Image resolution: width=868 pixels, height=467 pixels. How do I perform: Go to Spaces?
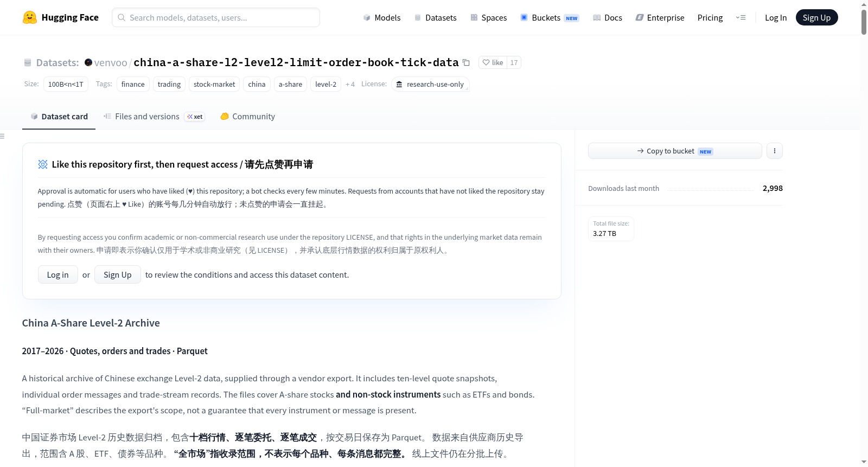488,17
